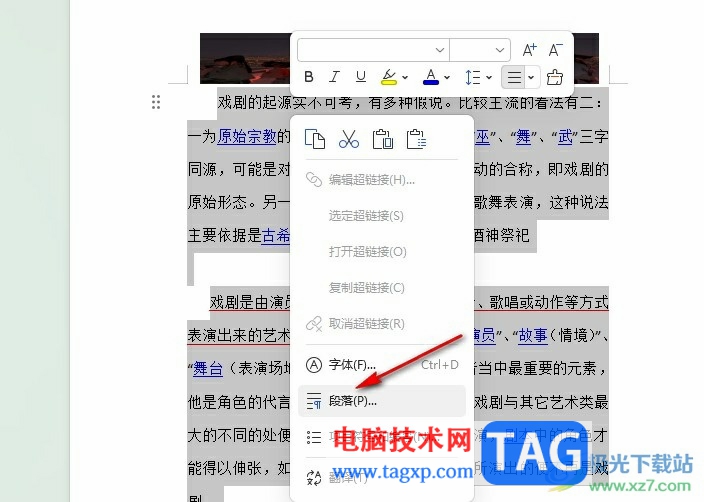Open 字体(F)... font dialog entry
704x502 pixels.
tap(382, 365)
